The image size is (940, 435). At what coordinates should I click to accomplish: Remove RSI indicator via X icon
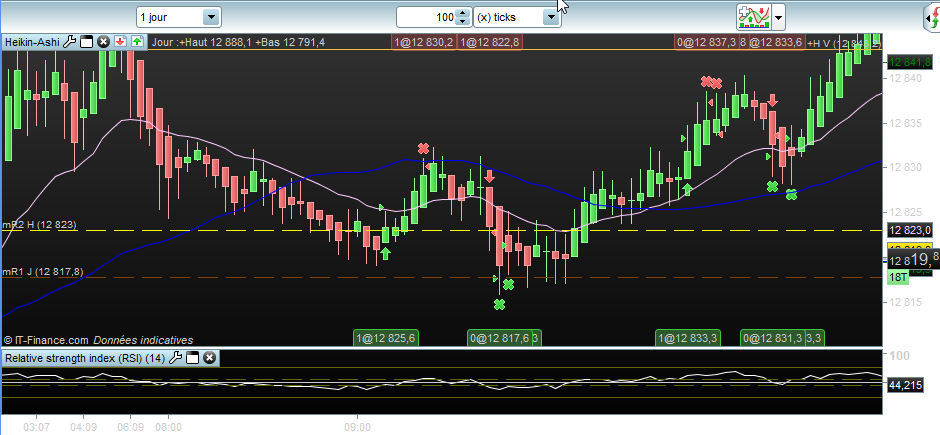pos(209,358)
